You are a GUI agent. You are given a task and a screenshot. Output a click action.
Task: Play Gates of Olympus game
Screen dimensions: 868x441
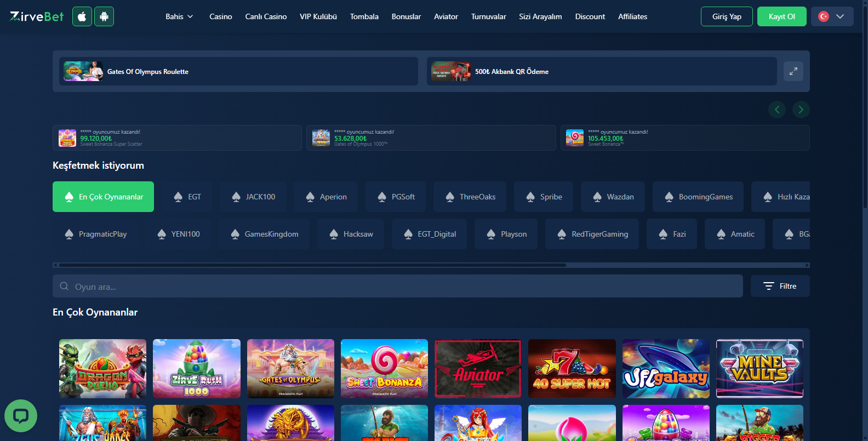290,369
